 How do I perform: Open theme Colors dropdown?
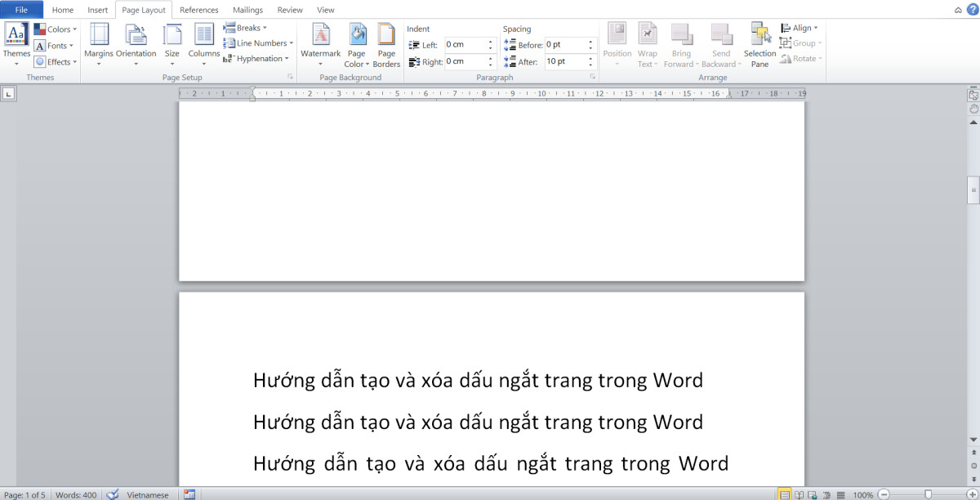56,29
